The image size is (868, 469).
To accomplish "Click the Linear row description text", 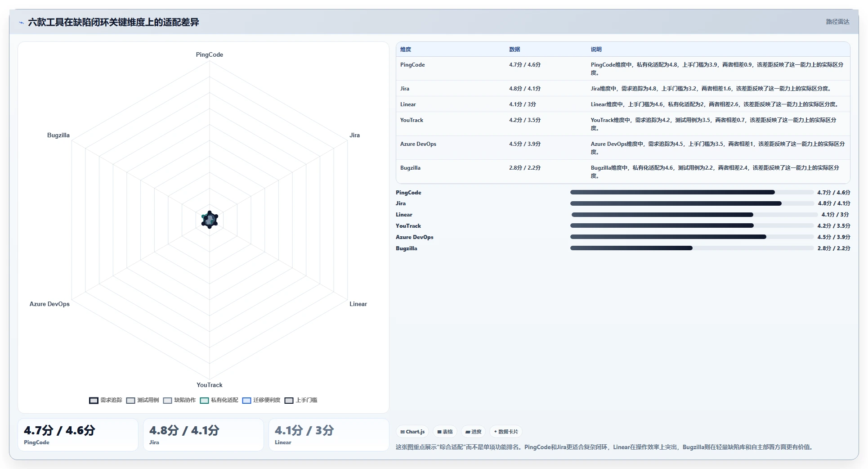I will [715, 104].
